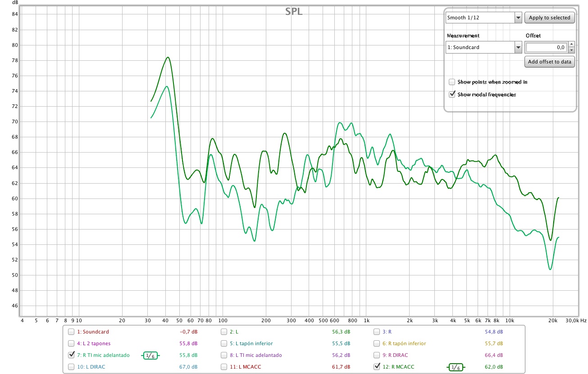Click the 84 dB axis tick label
The width and height of the screenshot is (588, 374).
pyautogui.click(x=15, y=14)
